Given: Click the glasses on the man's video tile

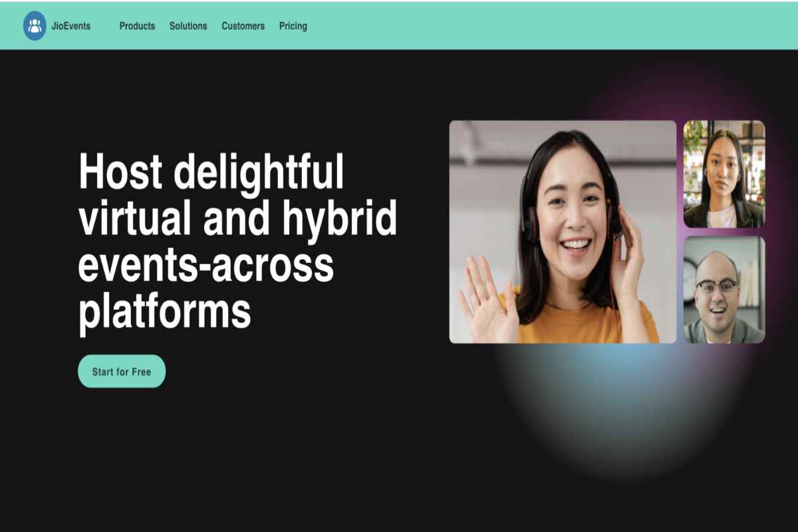Looking at the screenshot, I should point(716,286).
